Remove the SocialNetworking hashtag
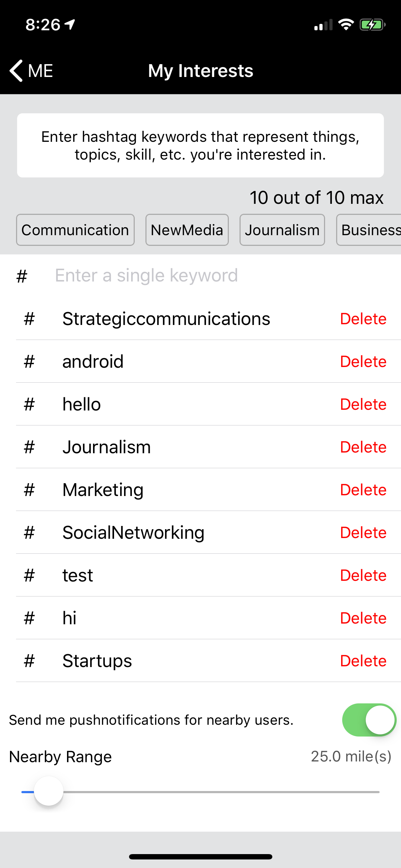Viewport: 401px width, 868px height. (363, 533)
